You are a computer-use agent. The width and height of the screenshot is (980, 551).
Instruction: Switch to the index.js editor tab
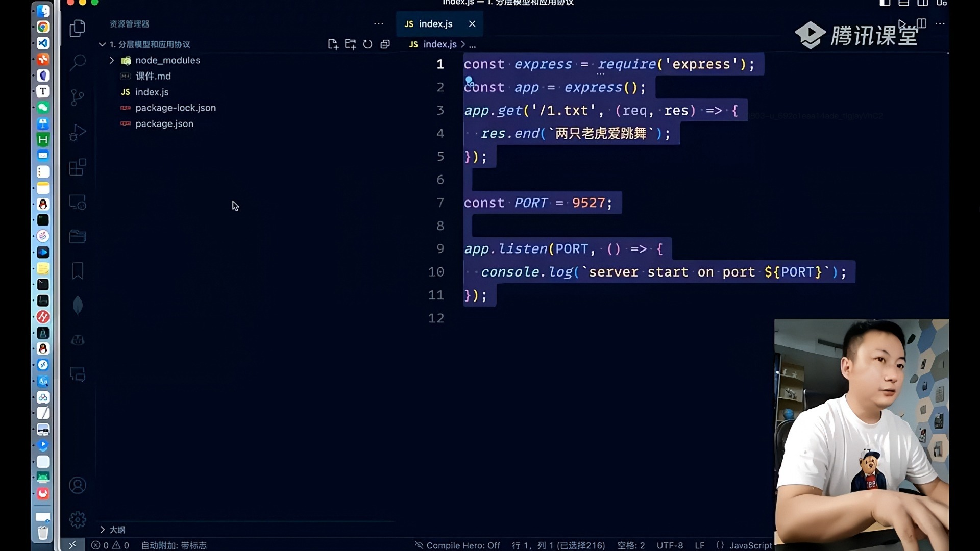click(x=435, y=24)
